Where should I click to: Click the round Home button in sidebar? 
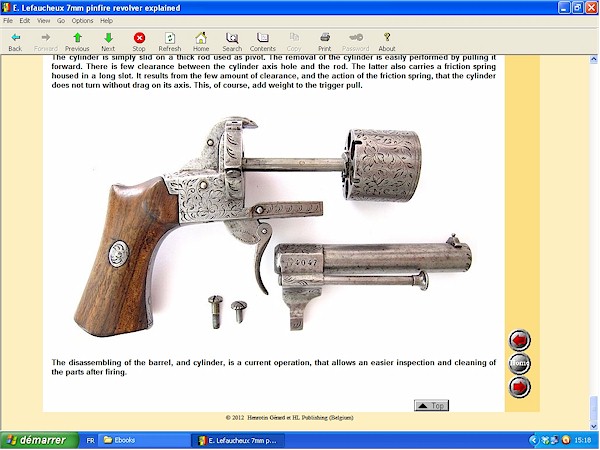point(519,364)
